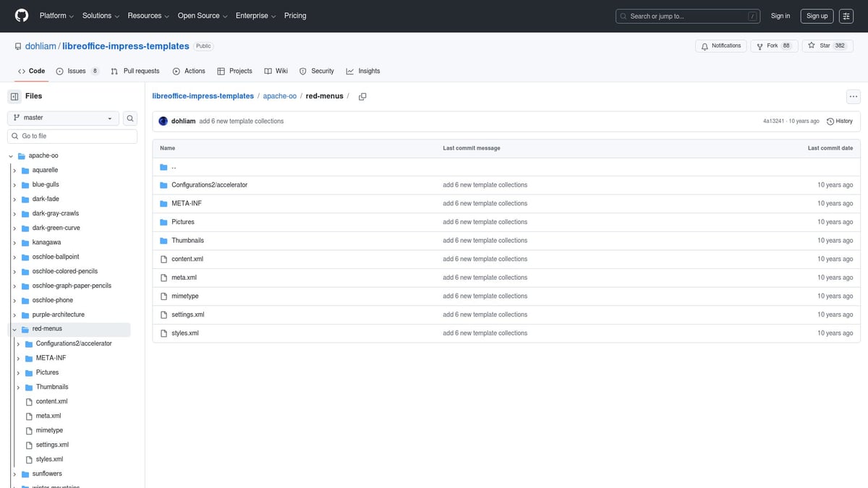Click the file icon of styles.xml in sidebar tree
This screenshot has width=868, height=488.
(x=29, y=459)
